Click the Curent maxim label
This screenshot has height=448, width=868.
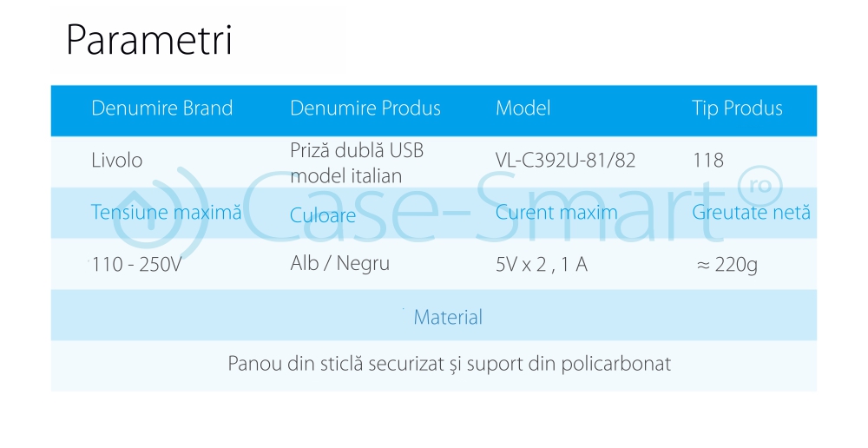click(556, 212)
